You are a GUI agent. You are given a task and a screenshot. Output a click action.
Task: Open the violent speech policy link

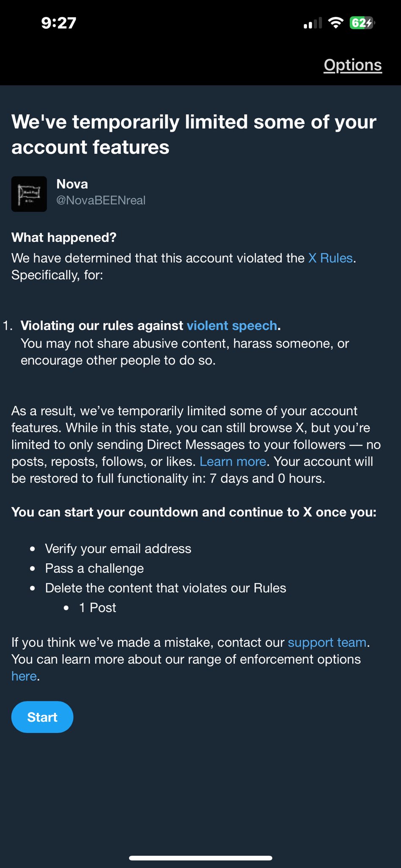point(232,325)
